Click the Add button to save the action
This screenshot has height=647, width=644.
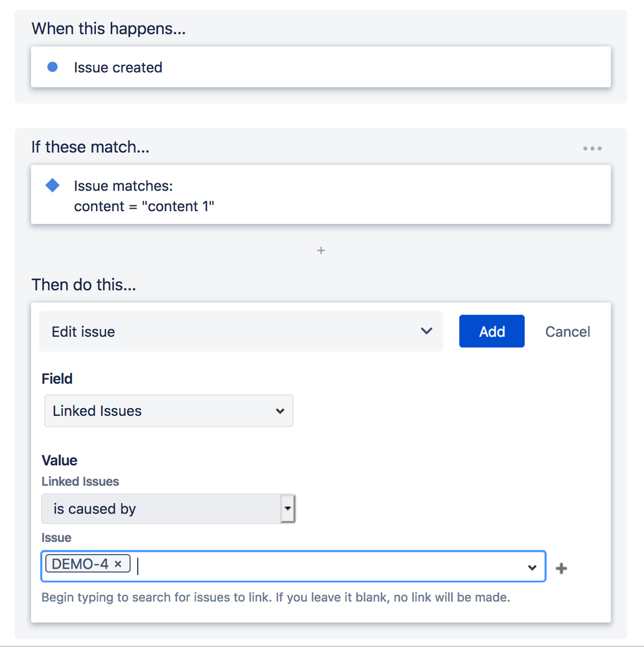[492, 331]
